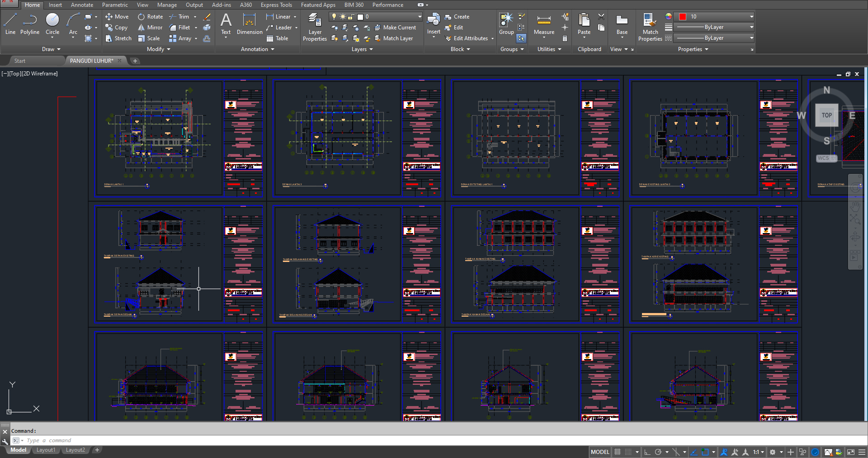Viewport: 868px width, 458px height.
Task: Select the Polyline draw tool
Action: point(29,24)
